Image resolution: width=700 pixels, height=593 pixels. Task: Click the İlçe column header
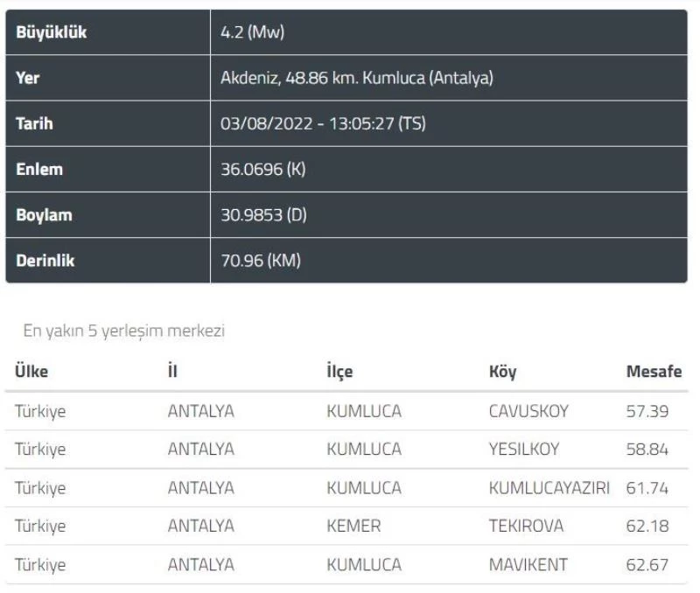339,372
